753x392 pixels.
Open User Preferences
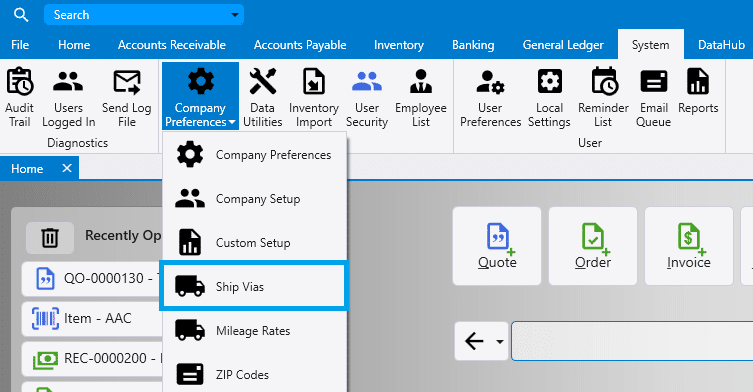pos(490,98)
